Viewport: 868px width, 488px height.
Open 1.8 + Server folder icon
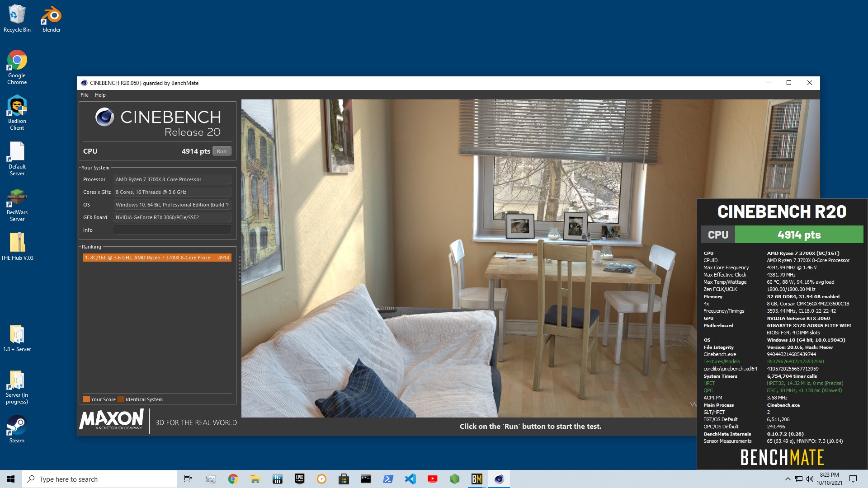pyautogui.click(x=17, y=338)
